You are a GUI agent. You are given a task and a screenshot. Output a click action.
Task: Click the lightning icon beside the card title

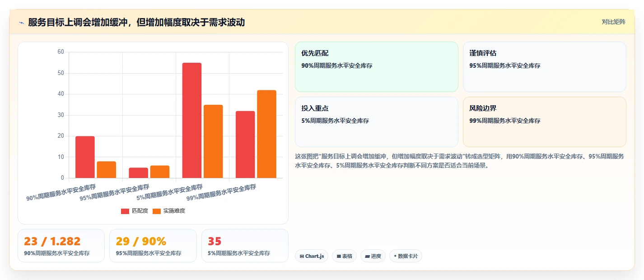pyautogui.click(x=21, y=23)
